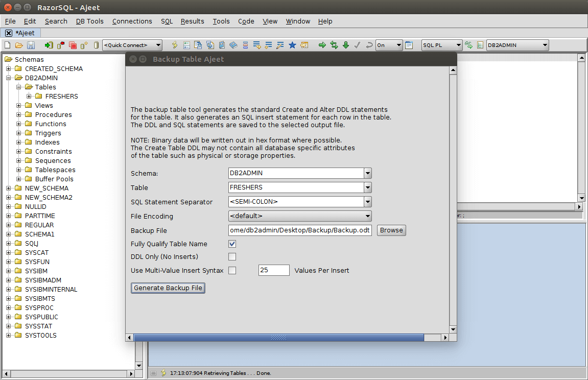Enable DDL Only (No Inserts) checkbox
The width and height of the screenshot is (588, 380).
point(232,257)
